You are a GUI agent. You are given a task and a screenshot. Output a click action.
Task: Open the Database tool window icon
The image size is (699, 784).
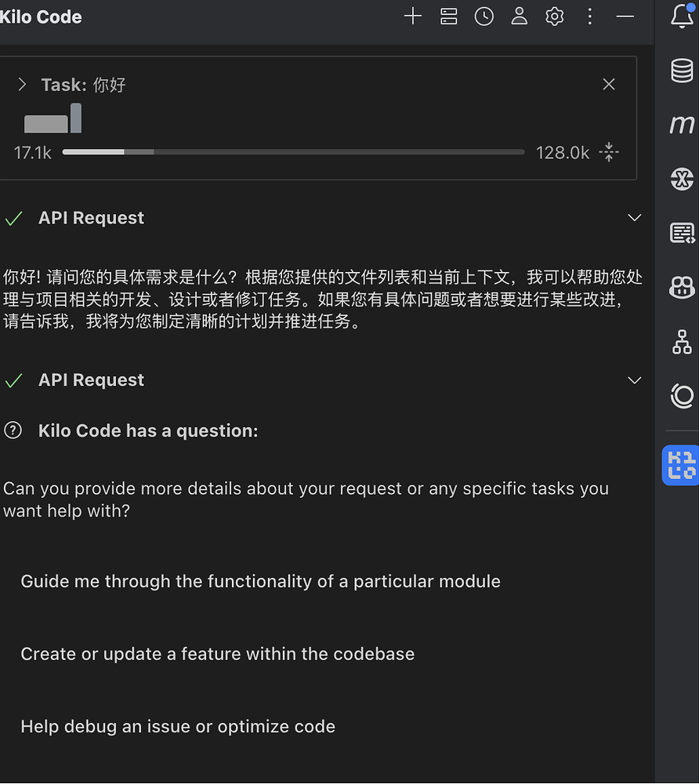click(x=682, y=71)
